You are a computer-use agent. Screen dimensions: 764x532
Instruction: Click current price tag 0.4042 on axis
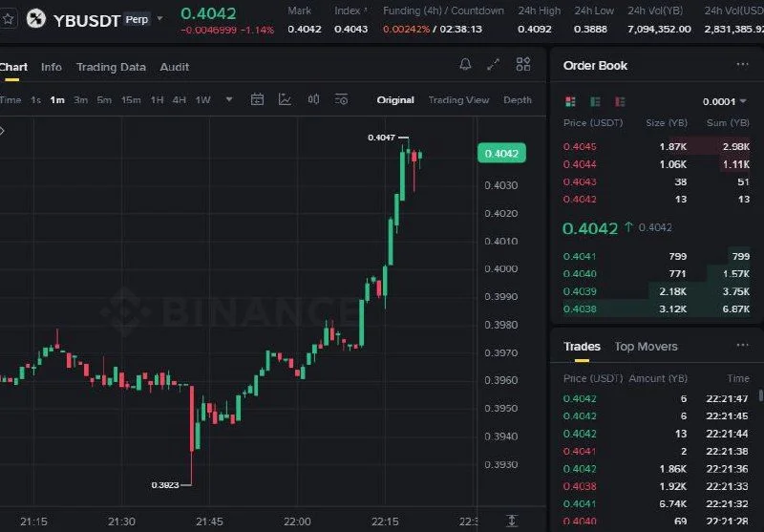(x=502, y=154)
